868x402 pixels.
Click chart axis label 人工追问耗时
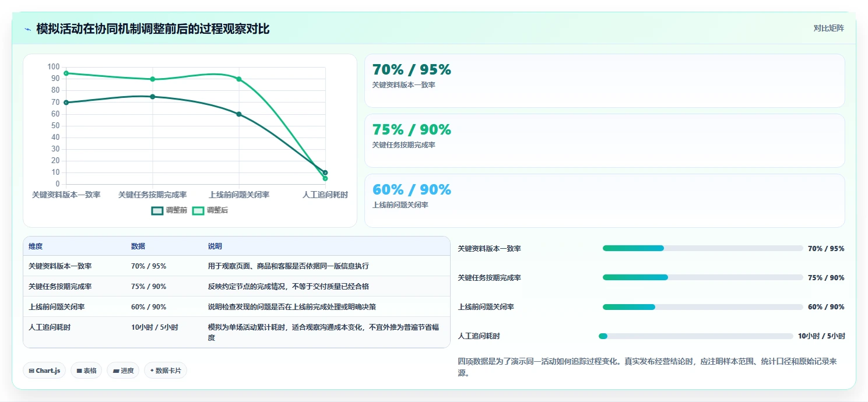tap(325, 195)
